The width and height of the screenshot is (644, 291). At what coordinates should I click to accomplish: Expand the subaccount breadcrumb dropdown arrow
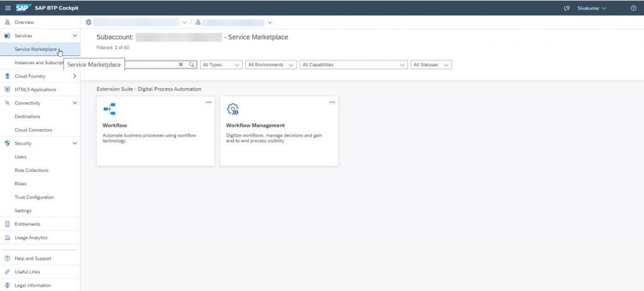(x=270, y=23)
